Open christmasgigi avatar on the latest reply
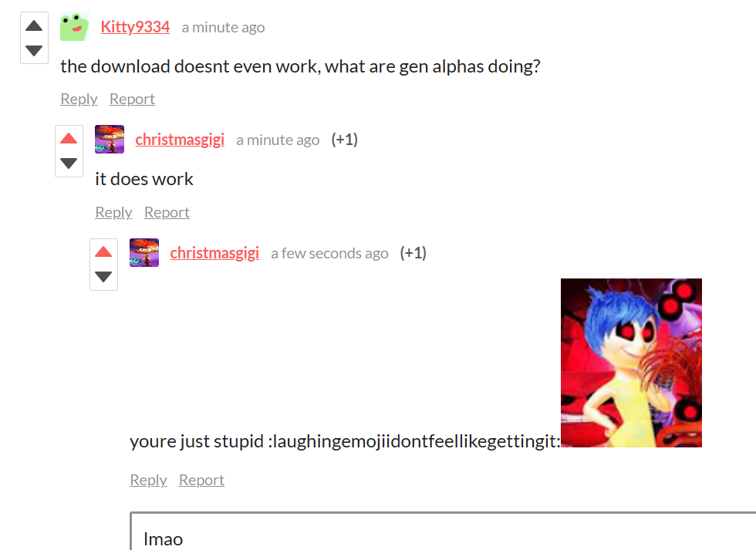This screenshot has height=550, width=756. pos(144,252)
